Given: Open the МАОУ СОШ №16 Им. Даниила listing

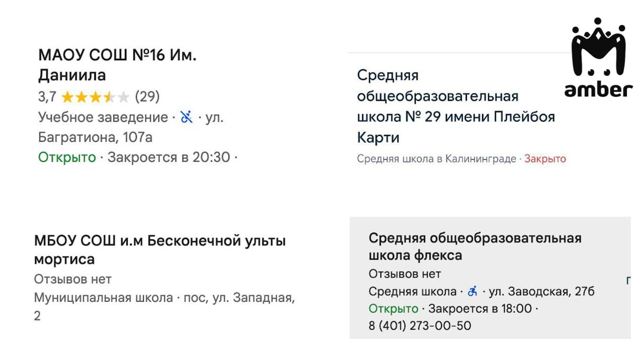Looking at the screenshot, I should point(117,65).
